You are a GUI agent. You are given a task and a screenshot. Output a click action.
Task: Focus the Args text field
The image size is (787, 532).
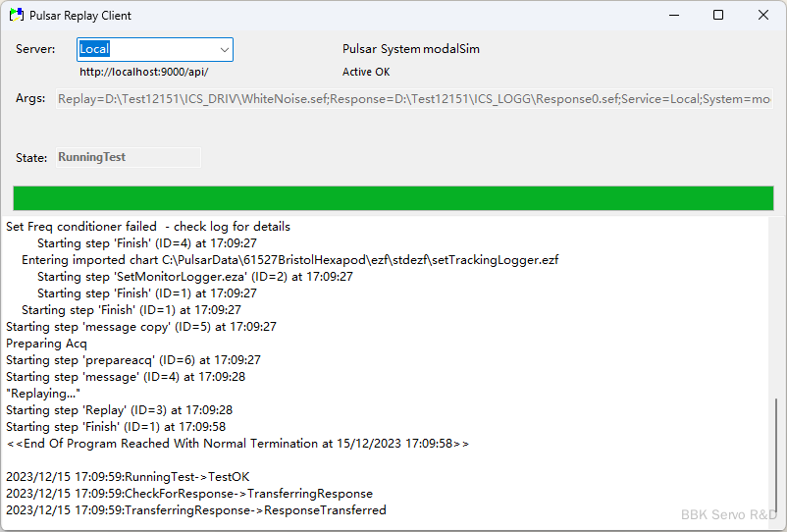[414, 99]
